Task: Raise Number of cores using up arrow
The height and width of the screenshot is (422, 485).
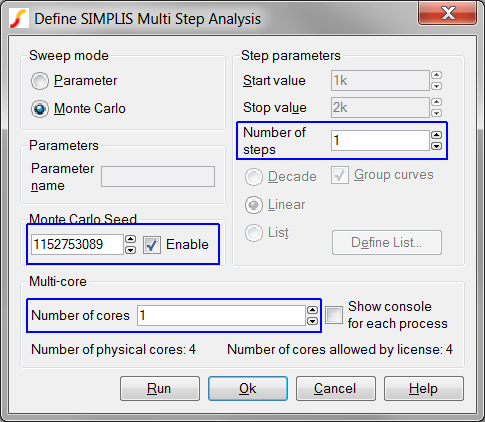Action: coord(312,310)
